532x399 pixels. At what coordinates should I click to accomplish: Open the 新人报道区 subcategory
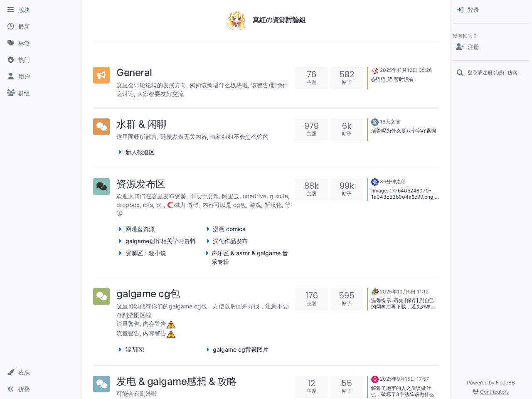[140, 152]
